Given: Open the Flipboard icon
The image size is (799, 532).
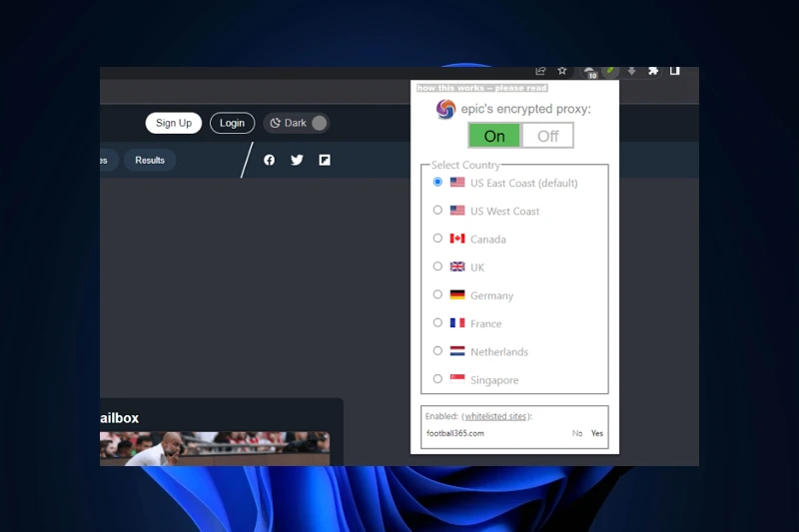Looking at the screenshot, I should pyautogui.click(x=325, y=160).
